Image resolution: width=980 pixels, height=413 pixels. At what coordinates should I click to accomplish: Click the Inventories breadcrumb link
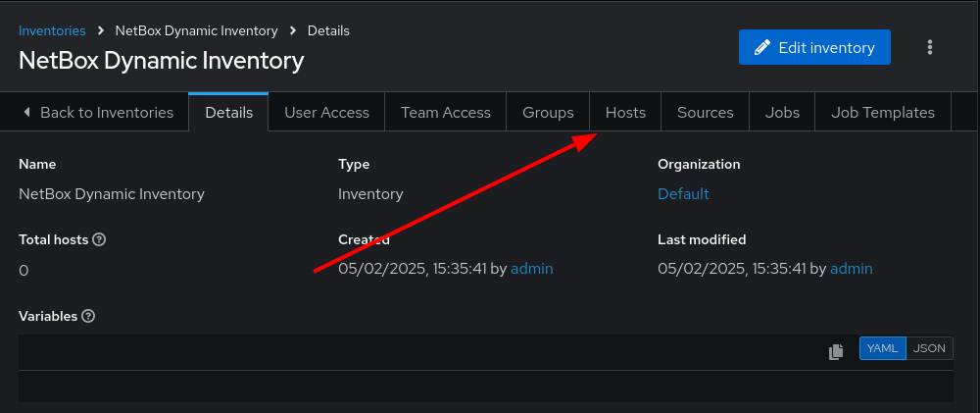pyautogui.click(x=52, y=30)
